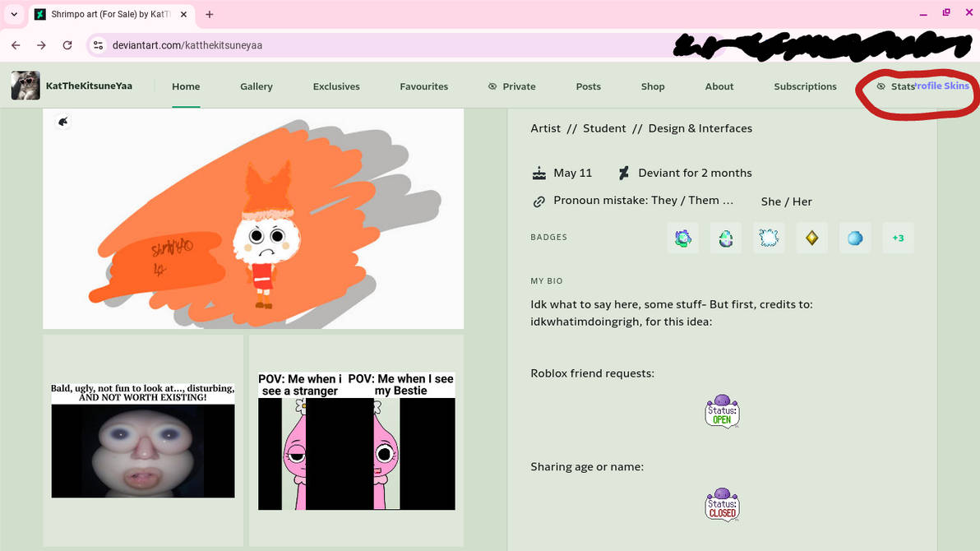Switch to the Home tab

click(x=187, y=86)
